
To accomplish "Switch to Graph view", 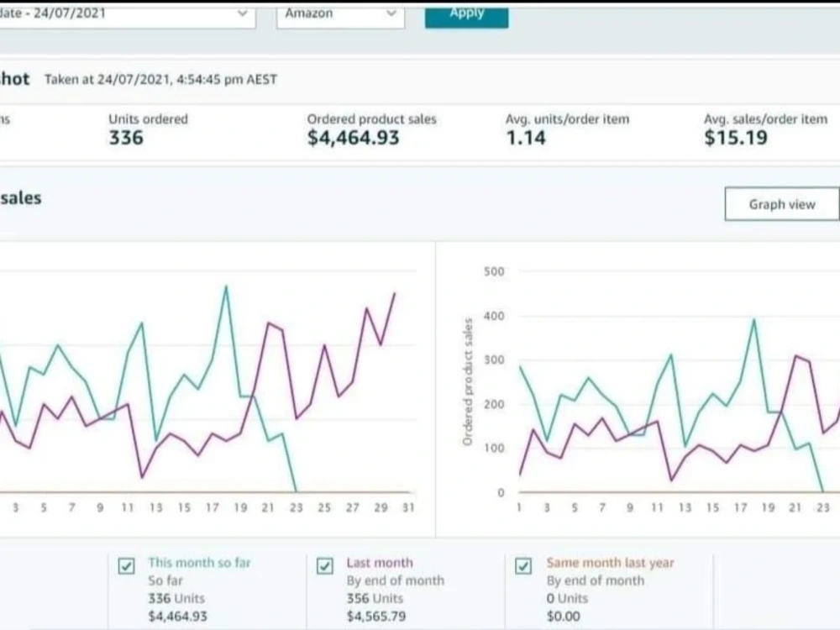I will click(x=781, y=204).
